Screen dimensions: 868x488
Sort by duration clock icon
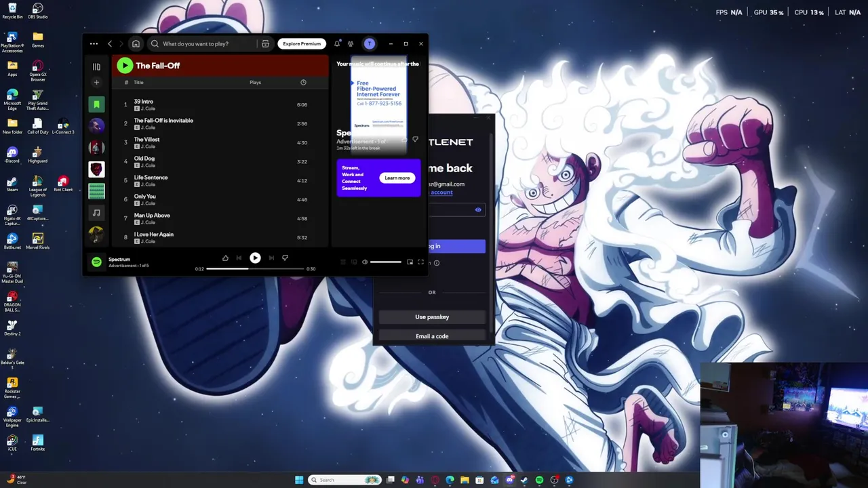303,82
